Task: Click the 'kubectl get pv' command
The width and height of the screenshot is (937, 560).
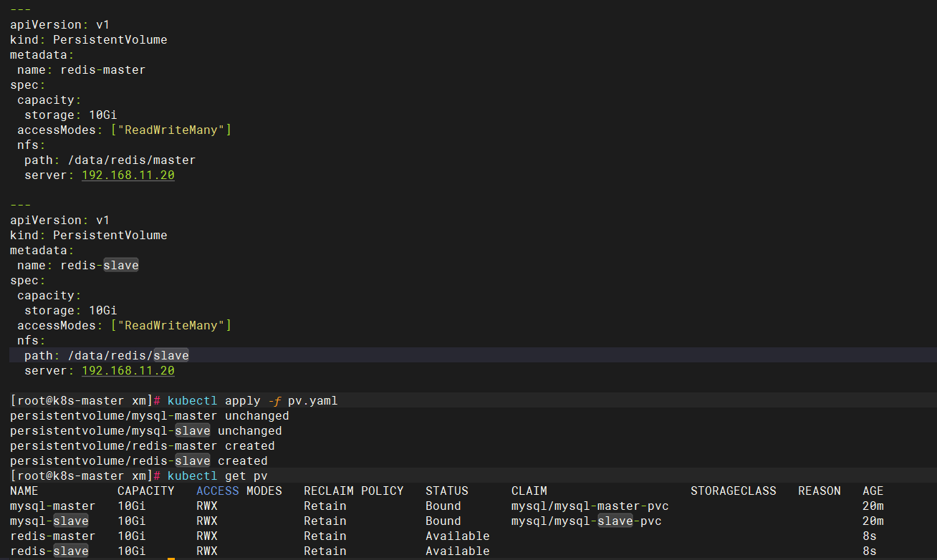Action: (x=217, y=475)
